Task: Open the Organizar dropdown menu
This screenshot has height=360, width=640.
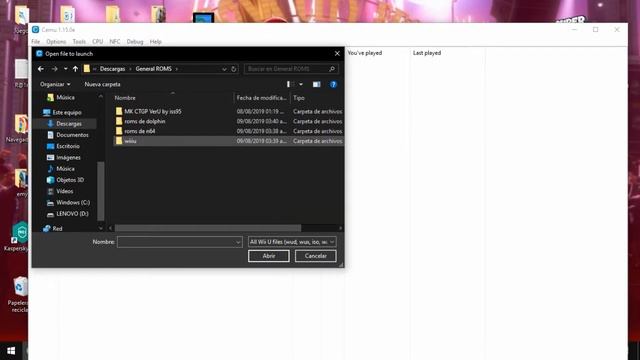Action: (55, 84)
